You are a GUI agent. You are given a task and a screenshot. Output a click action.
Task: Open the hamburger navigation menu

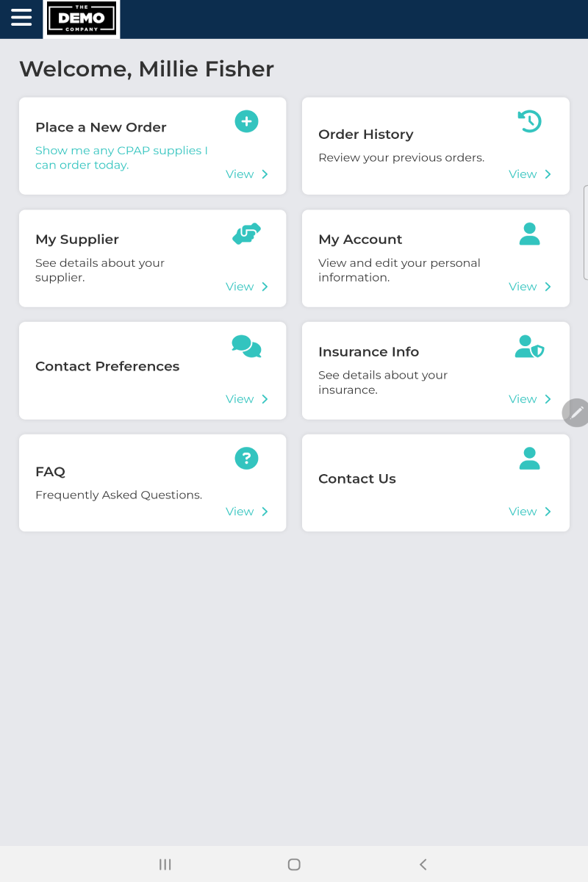point(21,18)
